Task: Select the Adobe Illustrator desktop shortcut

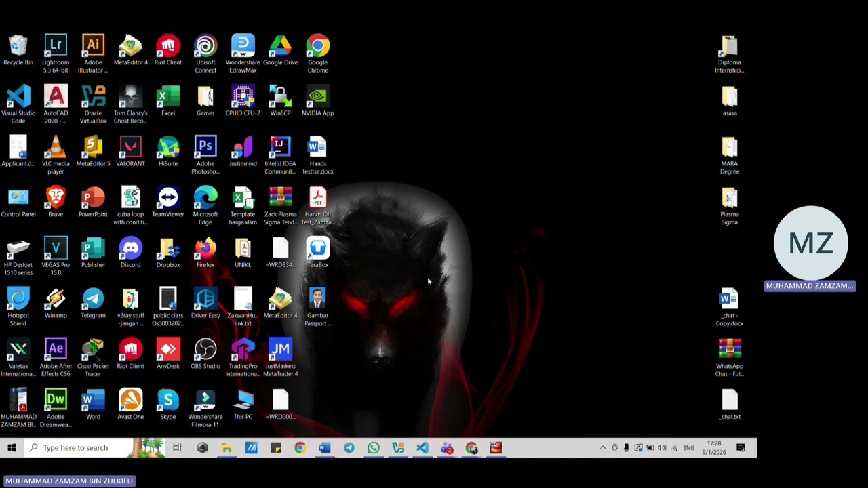Action: tap(93, 54)
